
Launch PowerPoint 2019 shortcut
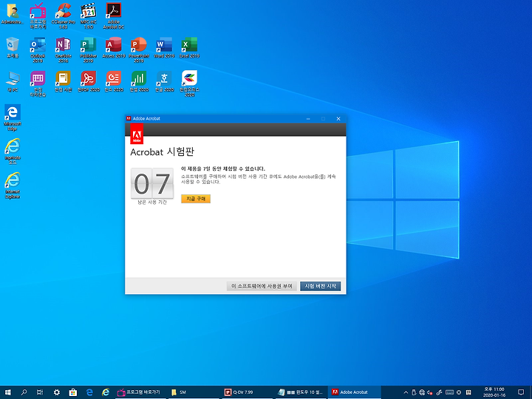click(139, 50)
